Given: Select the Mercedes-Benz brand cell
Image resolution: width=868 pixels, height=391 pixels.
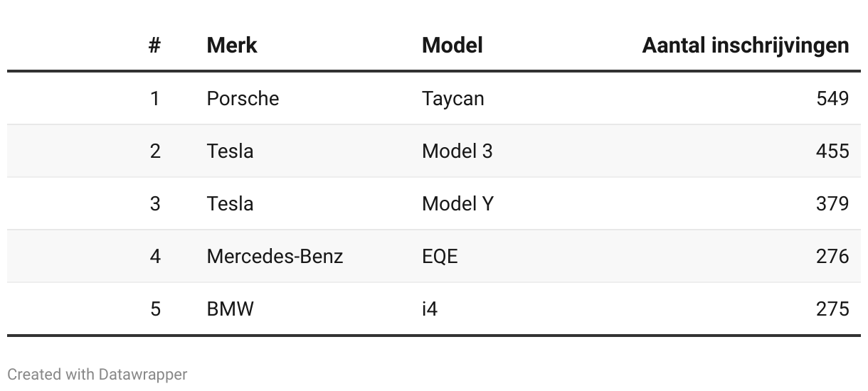Looking at the screenshot, I should pos(275,256).
